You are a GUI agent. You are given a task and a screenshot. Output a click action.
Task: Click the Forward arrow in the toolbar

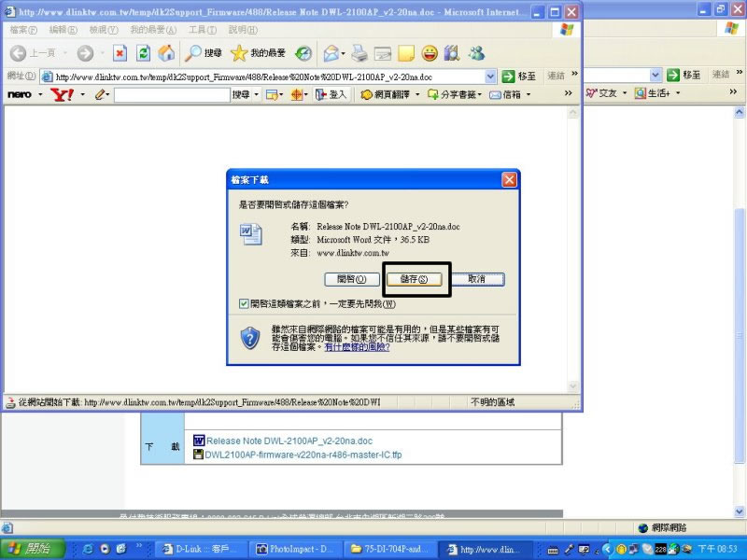(85, 53)
